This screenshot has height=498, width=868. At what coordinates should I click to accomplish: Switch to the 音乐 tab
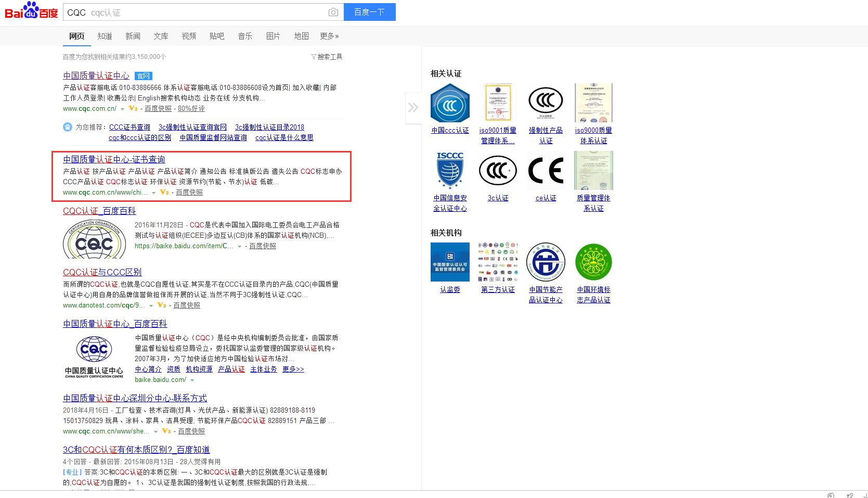(245, 36)
